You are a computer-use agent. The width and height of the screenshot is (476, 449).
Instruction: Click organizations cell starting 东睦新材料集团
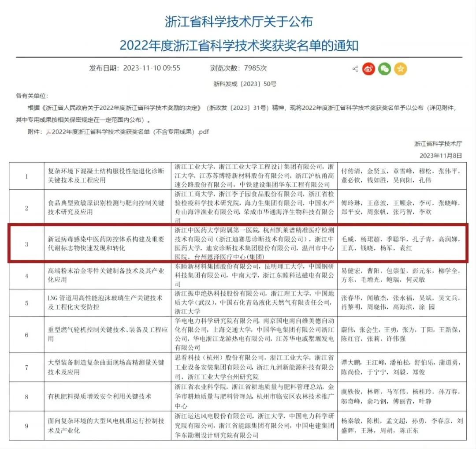click(x=254, y=276)
